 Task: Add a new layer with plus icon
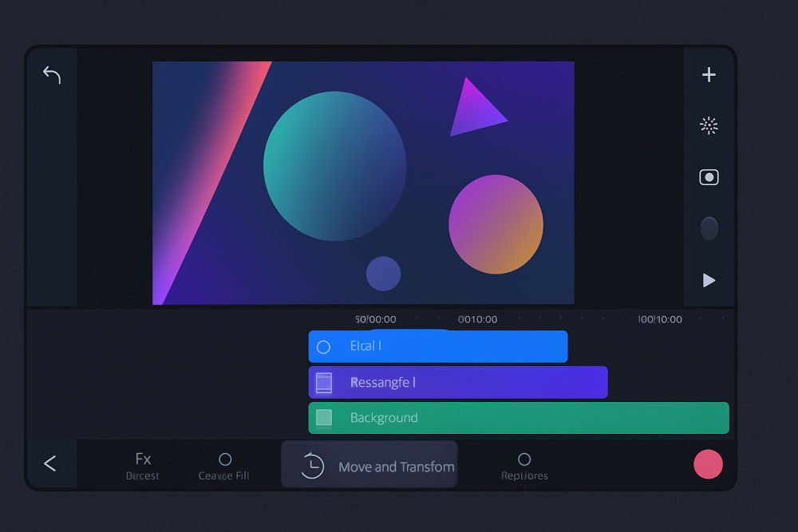point(709,75)
